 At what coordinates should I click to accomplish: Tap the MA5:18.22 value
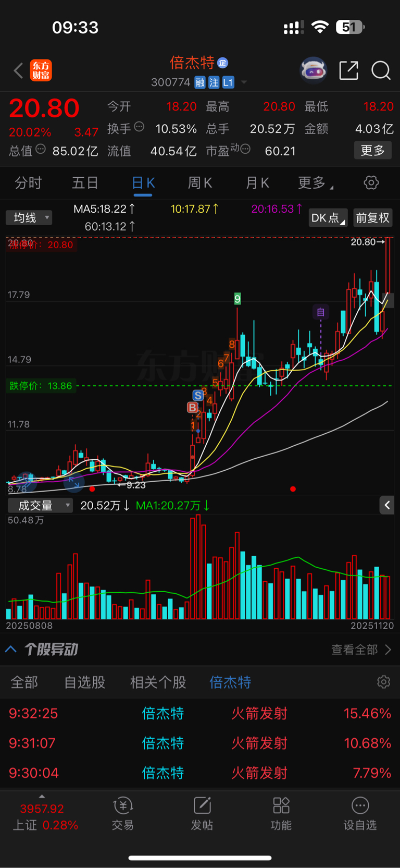(105, 209)
